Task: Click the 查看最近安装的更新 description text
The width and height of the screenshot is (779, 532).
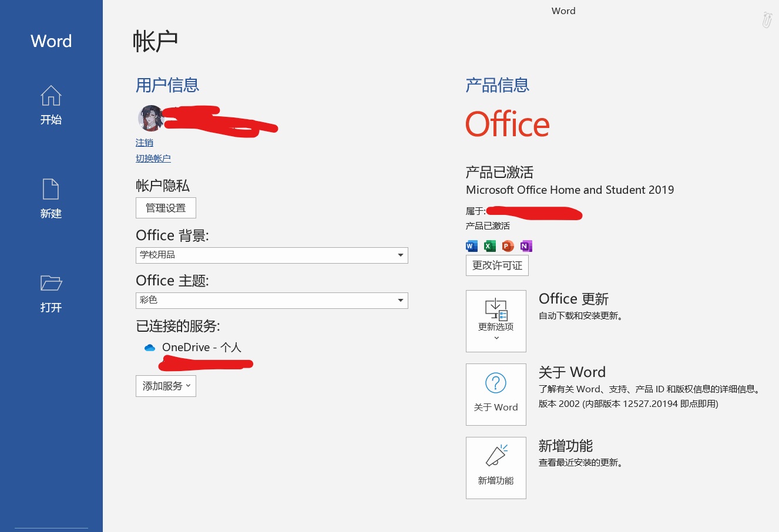Action: [581, 463]
